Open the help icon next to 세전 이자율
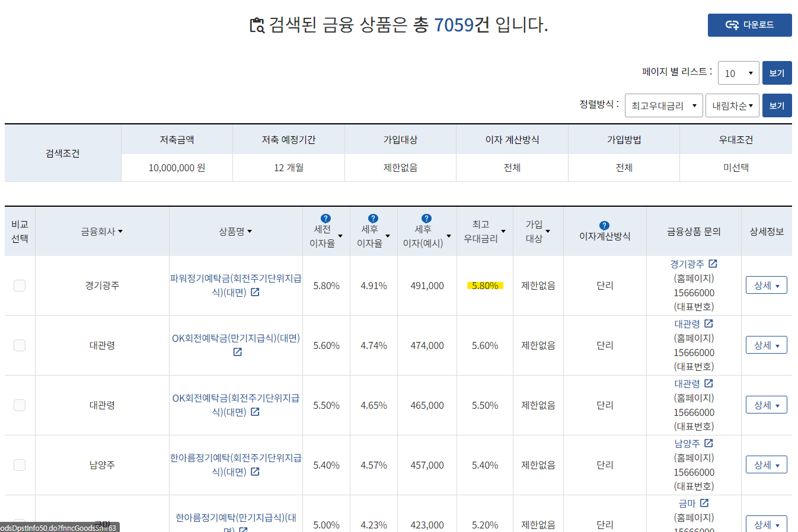Viewport: 798px width, 532px height. coord(325,218)
